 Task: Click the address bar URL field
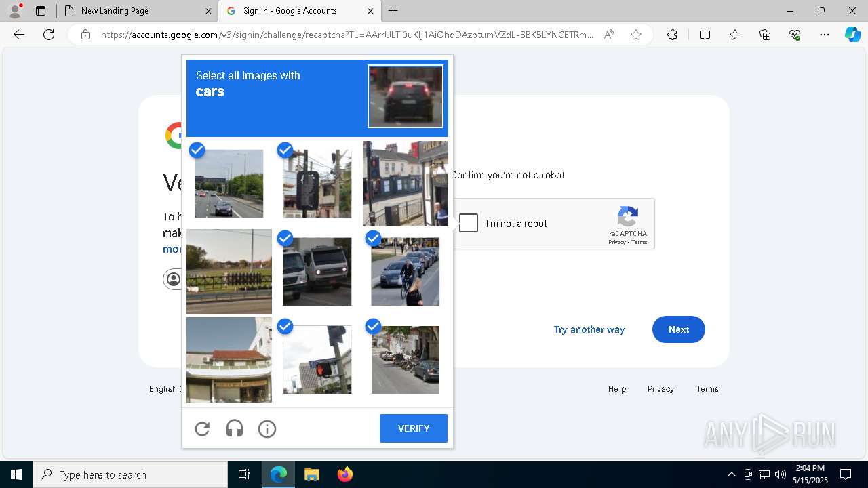[347, 35]
